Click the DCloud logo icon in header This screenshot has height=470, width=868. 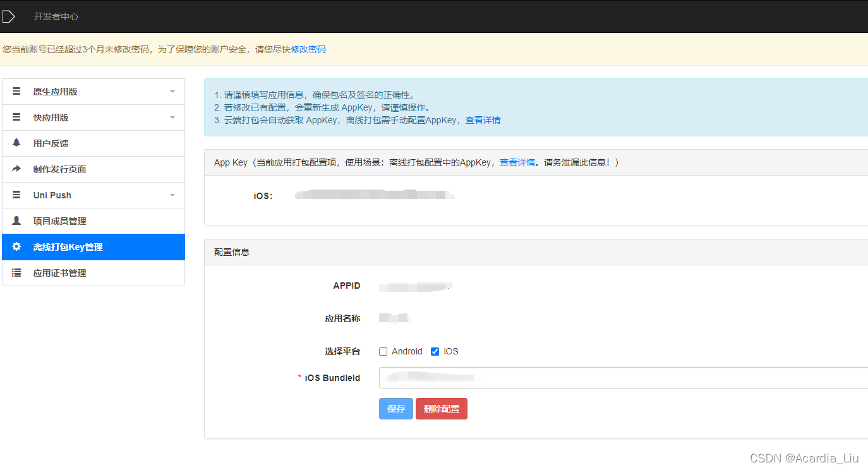[x=8, y=16]
